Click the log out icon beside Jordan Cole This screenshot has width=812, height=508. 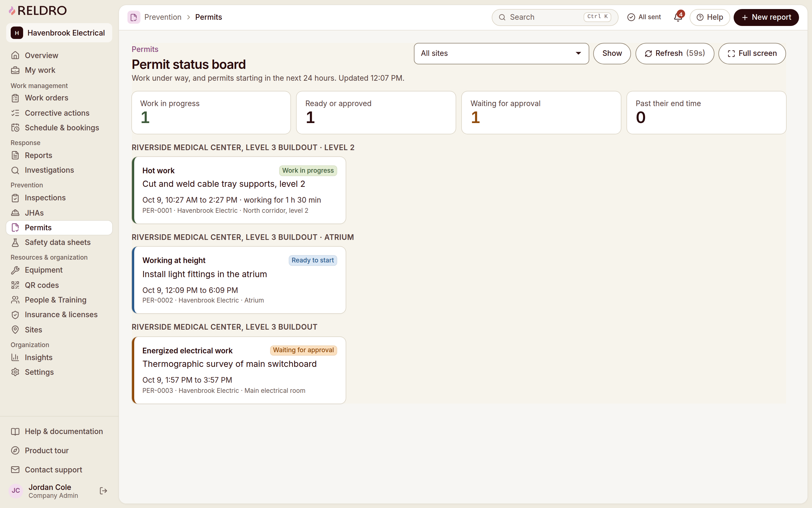tap(103, 491)
